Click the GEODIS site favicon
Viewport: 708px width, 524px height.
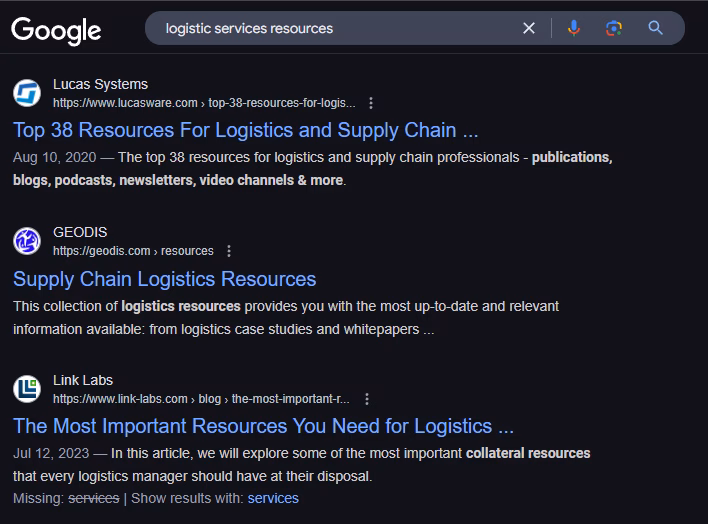coord(27,241)
